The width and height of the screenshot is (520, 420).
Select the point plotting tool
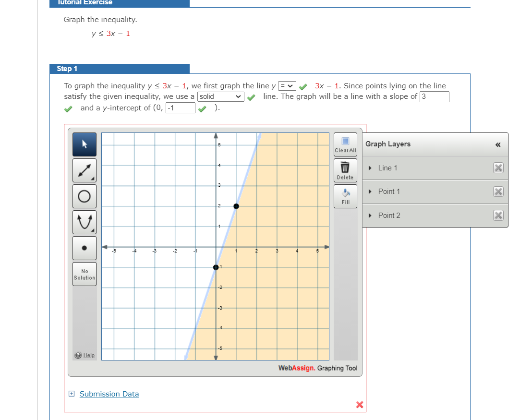(x=84, y=248)
